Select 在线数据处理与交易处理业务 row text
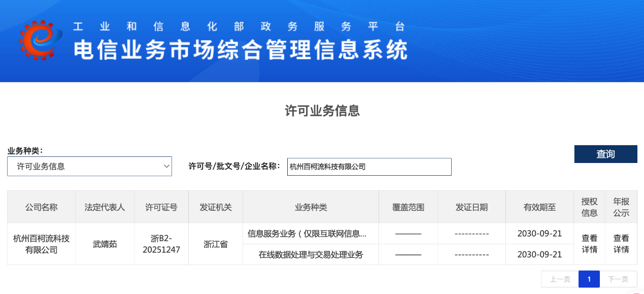644x294 pixels. [x=311, y=254]
